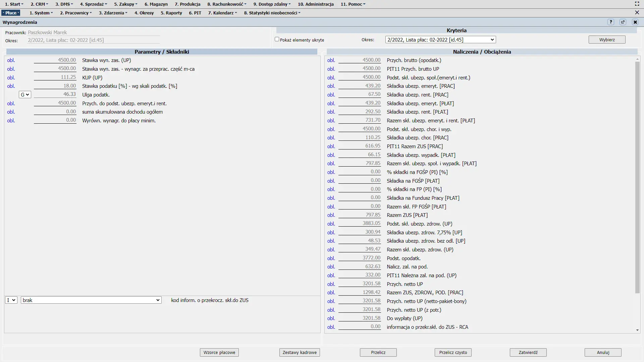Expand the 'brak' ZUS code dropdown
Viewport: 644px width, 362px height.
(x=91, y=300)
